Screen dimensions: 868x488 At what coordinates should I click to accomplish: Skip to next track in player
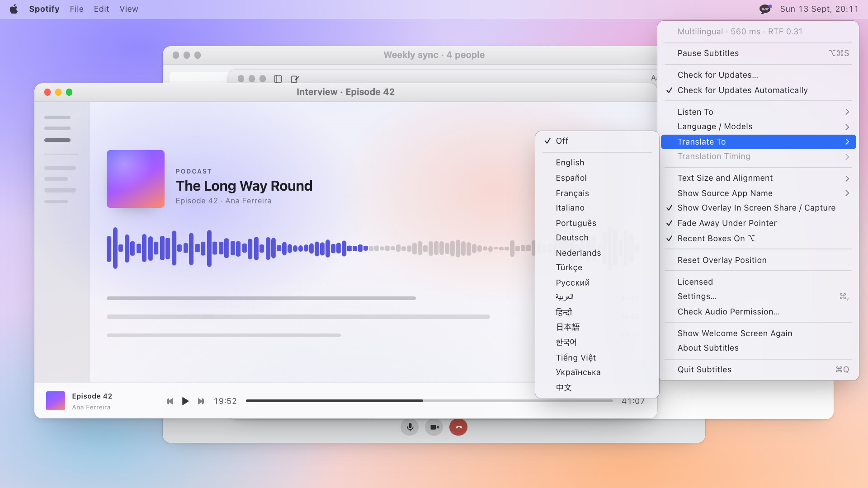pos(201,401)
